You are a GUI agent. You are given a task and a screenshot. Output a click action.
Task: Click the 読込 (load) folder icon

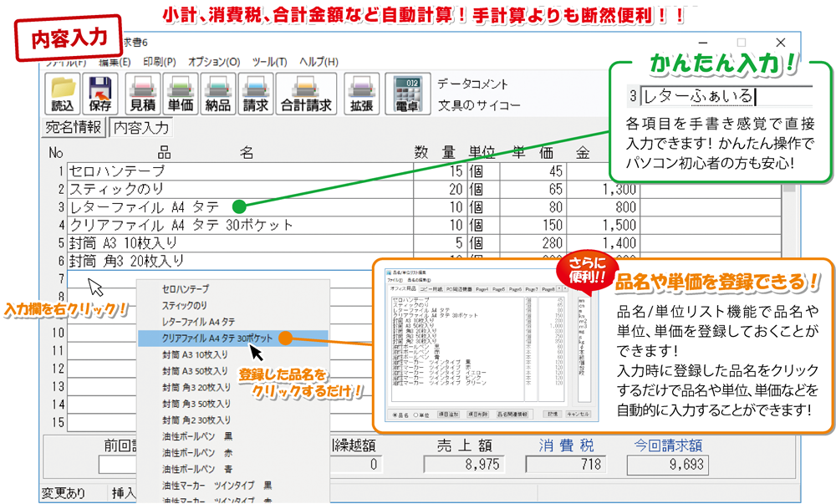(64, 94)
